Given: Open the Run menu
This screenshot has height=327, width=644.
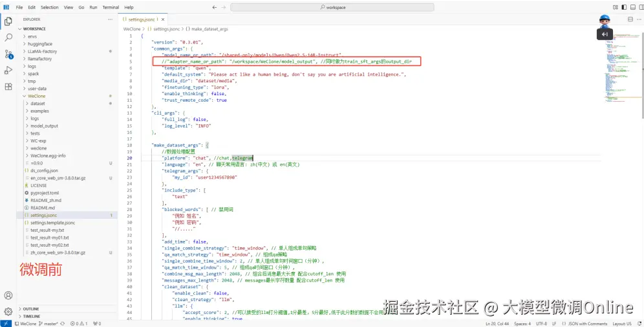Looking at the screenshot, I should point(93,7).
